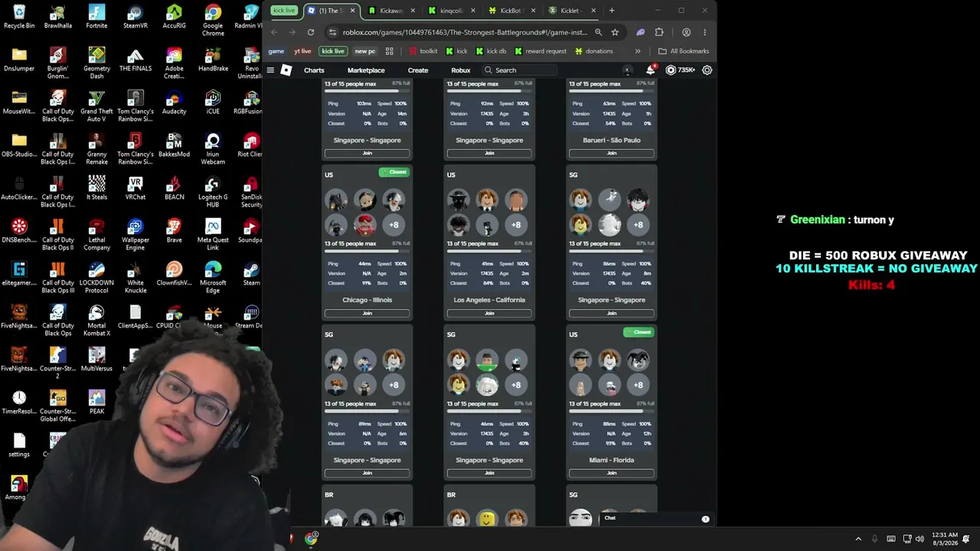Screen dimensions: 980x551
Task: Open the Roblox settings gear
Action: [707, 70]
